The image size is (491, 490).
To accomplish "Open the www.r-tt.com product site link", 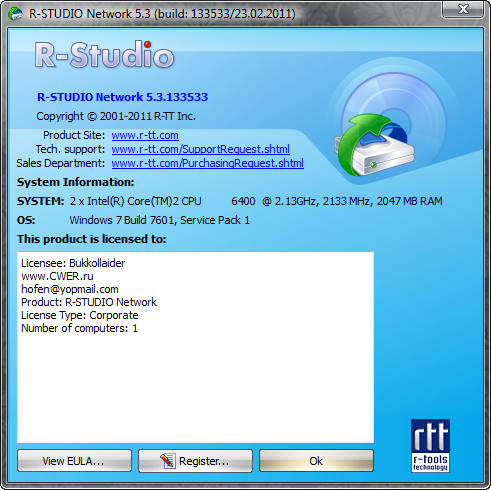I will pos(145,135).
